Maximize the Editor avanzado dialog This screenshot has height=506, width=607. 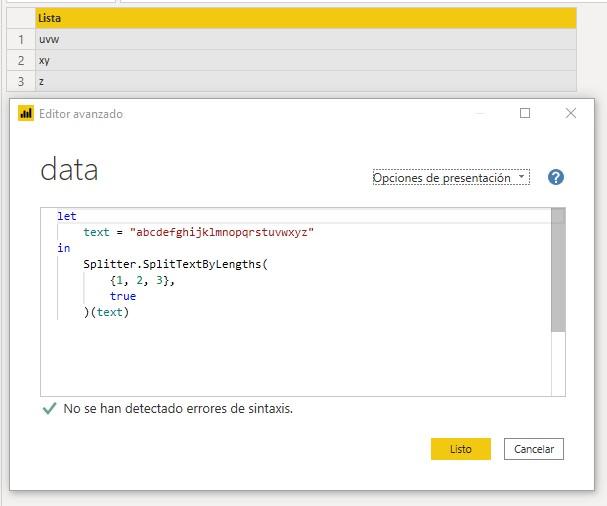[x=525, y=114]
